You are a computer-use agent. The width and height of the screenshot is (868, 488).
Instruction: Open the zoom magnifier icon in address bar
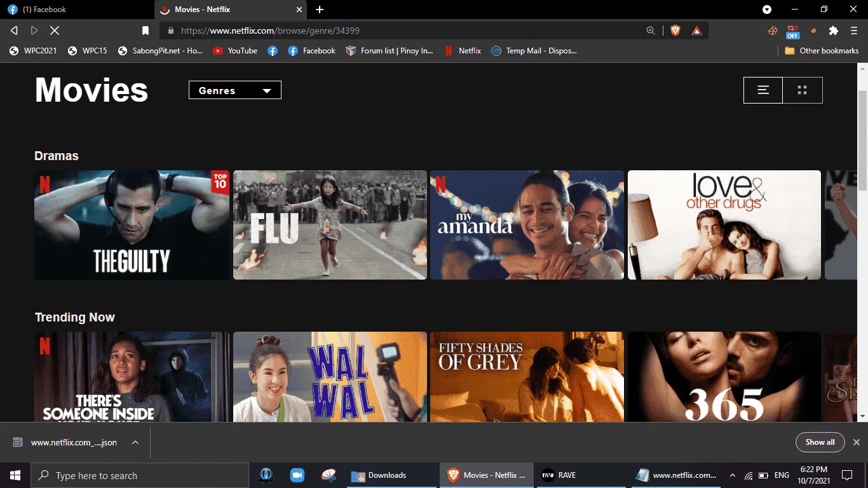pos(651,30)
